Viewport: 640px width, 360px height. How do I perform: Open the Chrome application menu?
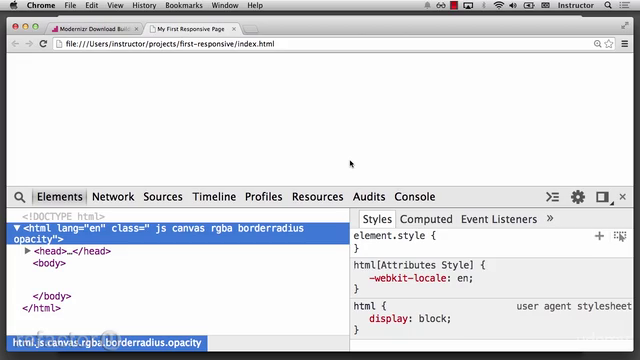click(x=41, y=5)
